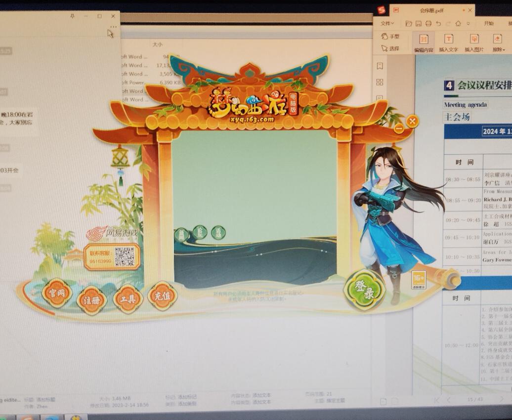Click the 注册 register button
Viewport: 512px width, 420px height.
pos(92,300)
